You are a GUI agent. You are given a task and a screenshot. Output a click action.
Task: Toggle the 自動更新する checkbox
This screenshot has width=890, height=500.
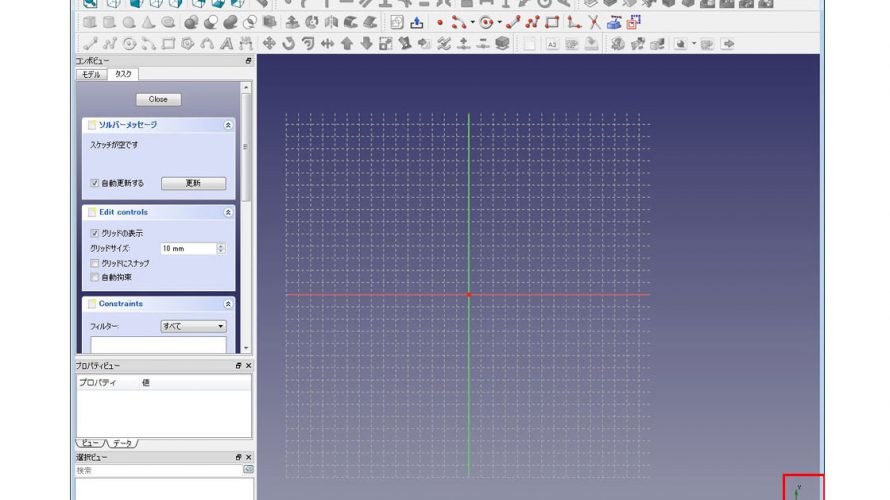(x=95, y=183)
